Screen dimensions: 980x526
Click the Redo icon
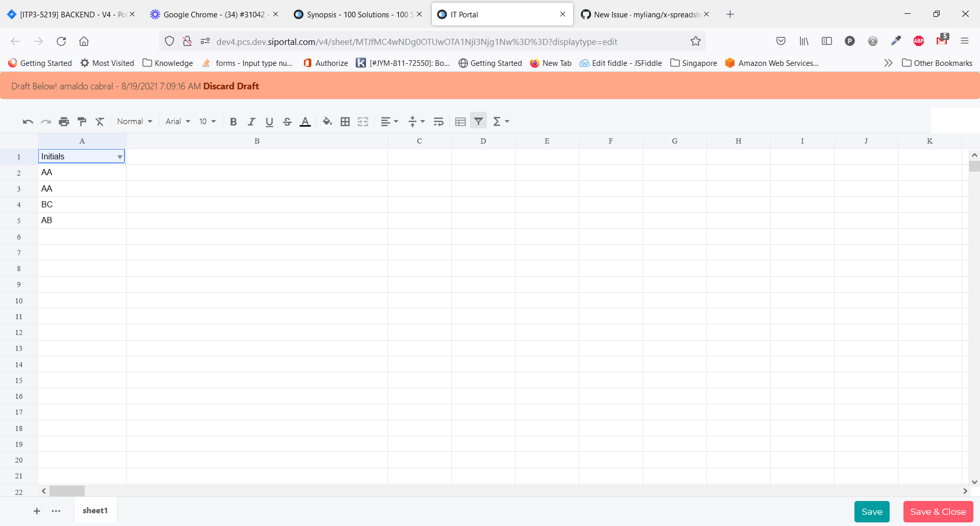(45, 121)
